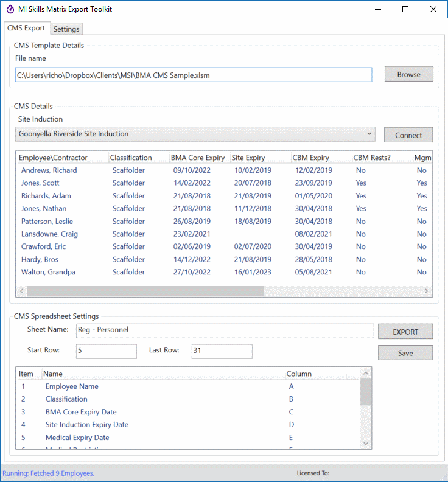Click the Sheet Name input field
This screenshot has height=482, width=448.
(225, 330)
